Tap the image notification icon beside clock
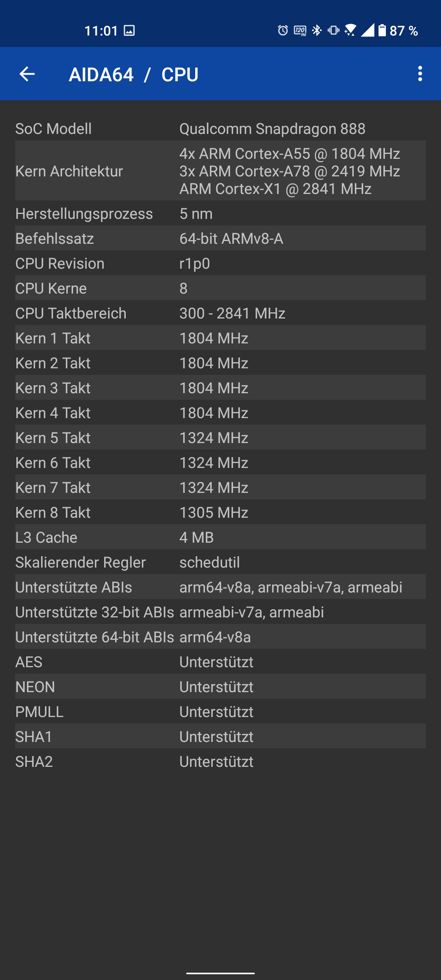This screenshot has height=980, width=441. coord(129,31)
